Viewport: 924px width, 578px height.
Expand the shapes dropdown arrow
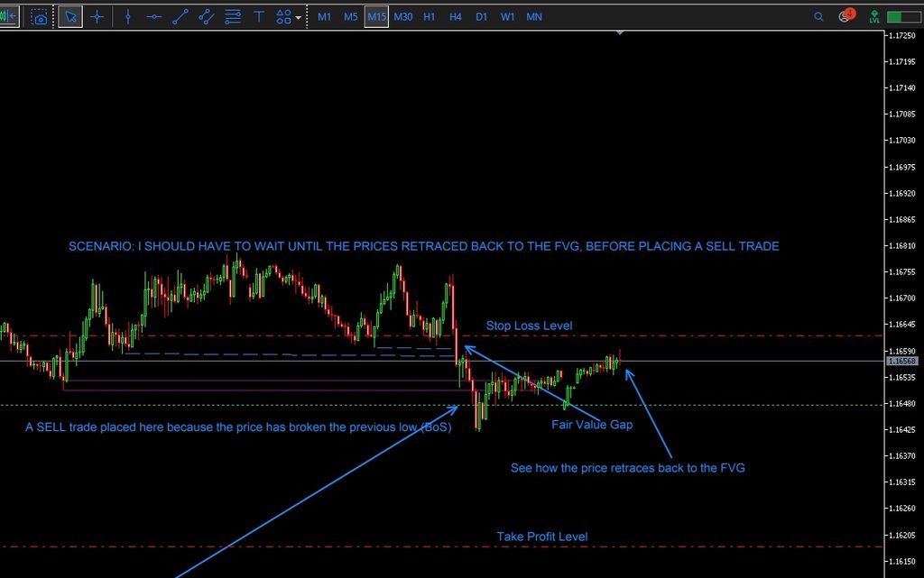coord(298,18)
